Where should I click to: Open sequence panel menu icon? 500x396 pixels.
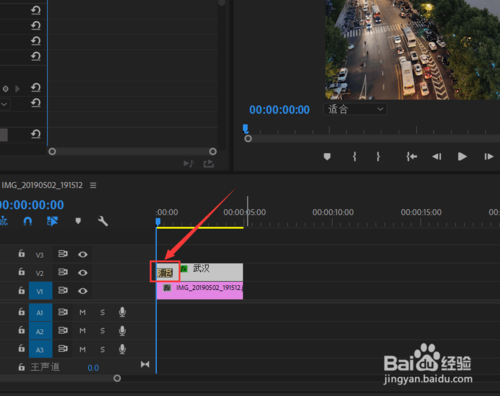pos(93,185)
